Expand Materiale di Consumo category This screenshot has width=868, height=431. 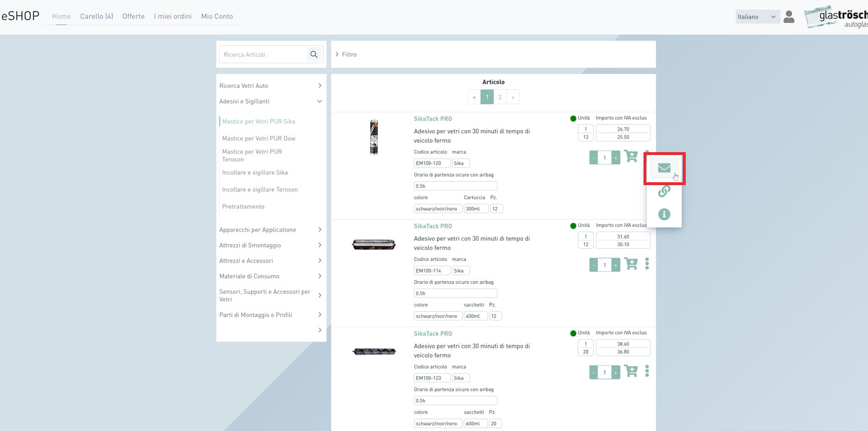(271, 276)
